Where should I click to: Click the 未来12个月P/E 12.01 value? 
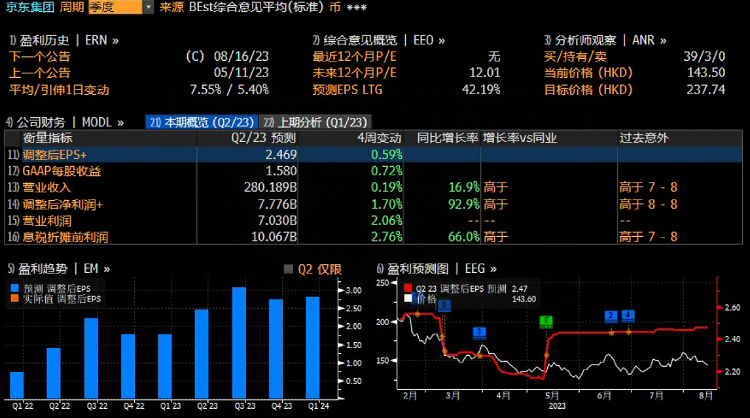(x=485, y=73)
